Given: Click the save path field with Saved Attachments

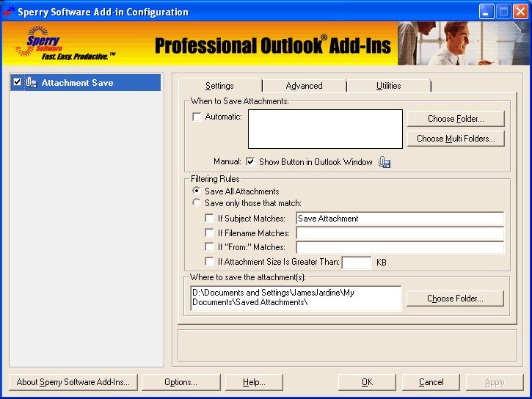Looking at the screenshot, I should tap(296, 298).
